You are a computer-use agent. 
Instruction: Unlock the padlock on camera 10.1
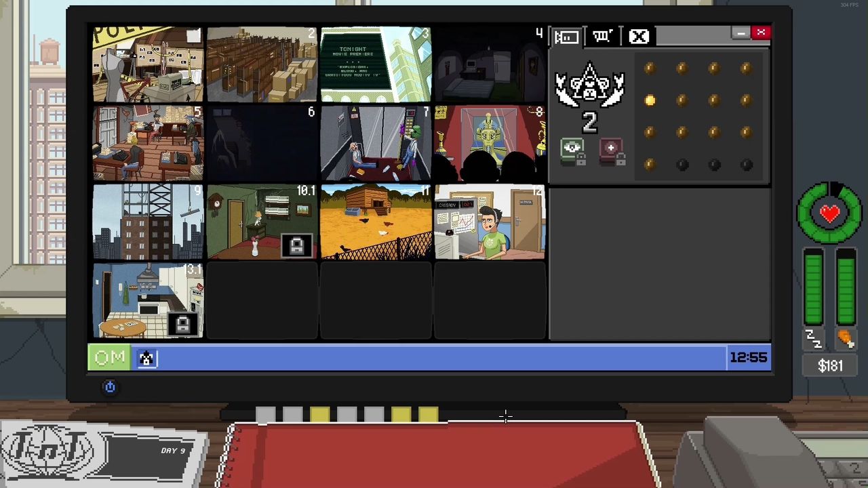click(297, 246)
